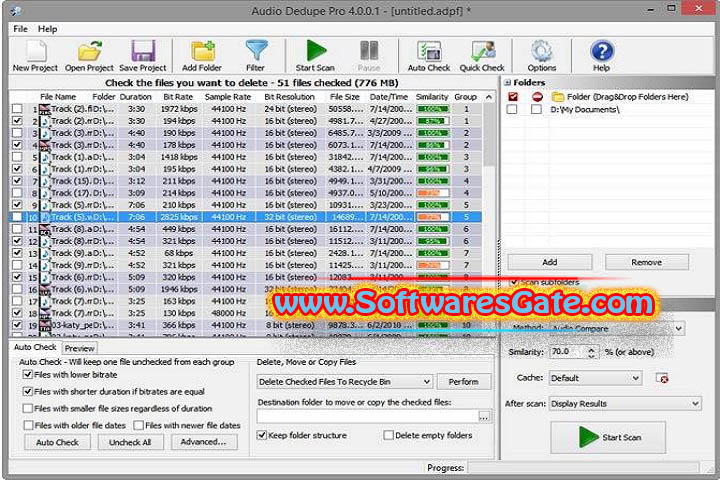
Task: Click the large Start Scan button
Action: 608,437
